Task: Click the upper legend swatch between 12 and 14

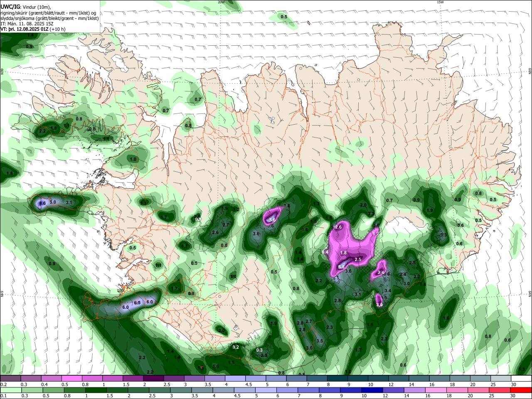Action: (x=398, y=378)
